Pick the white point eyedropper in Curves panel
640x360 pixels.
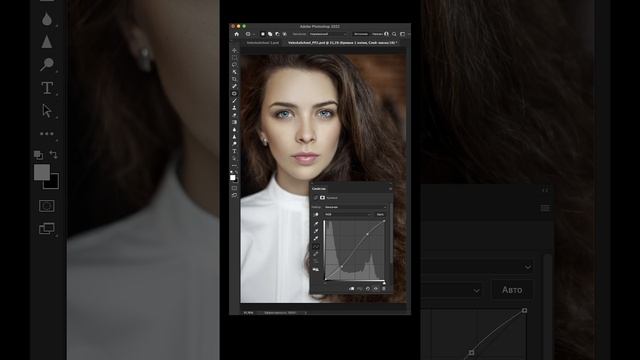click(316, 238)
